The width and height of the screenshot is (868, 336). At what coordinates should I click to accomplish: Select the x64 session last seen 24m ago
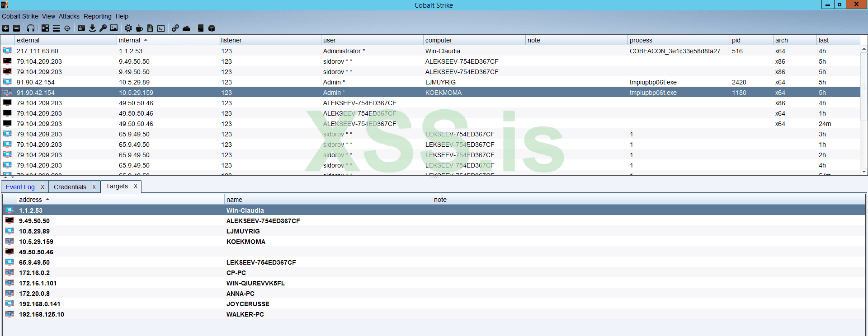(x=431, y=124)
